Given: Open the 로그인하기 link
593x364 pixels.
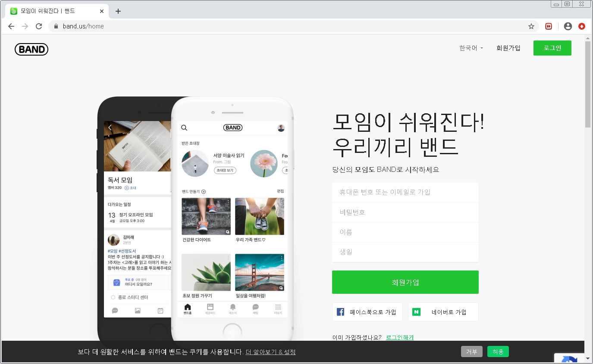Looking at the screenshot, I should (400, 337).
